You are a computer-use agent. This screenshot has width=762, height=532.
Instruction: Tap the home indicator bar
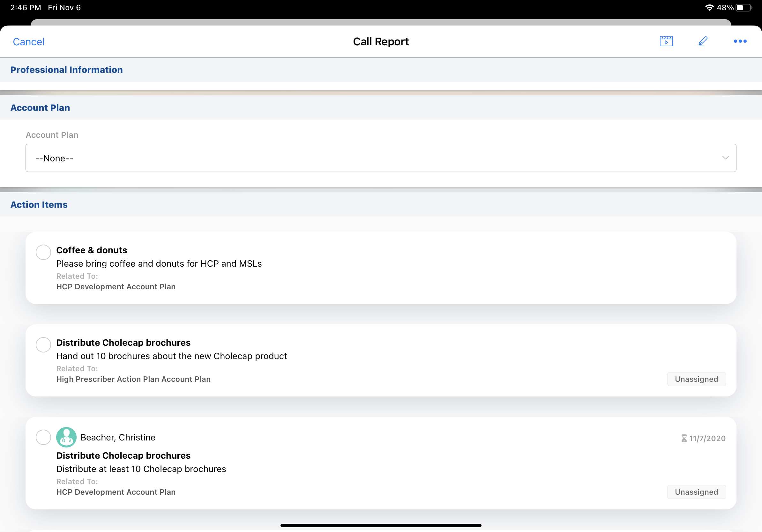coord(381,525)
